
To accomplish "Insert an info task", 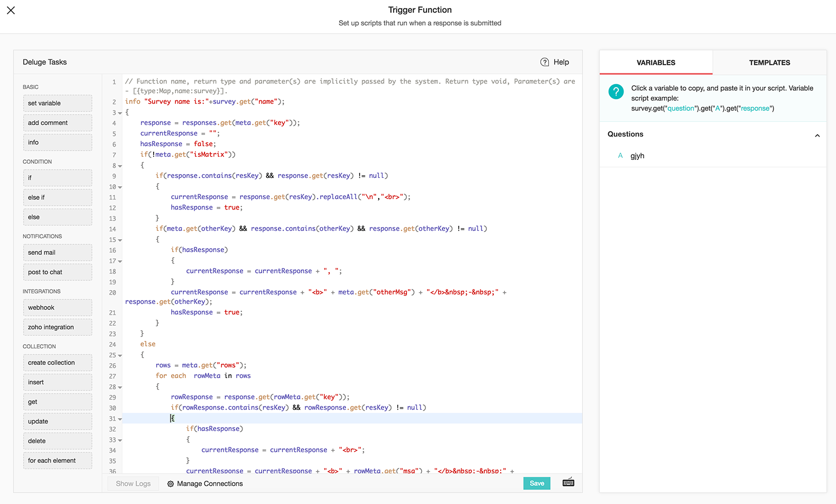I will pyautogui.click(x=57, y=142).
